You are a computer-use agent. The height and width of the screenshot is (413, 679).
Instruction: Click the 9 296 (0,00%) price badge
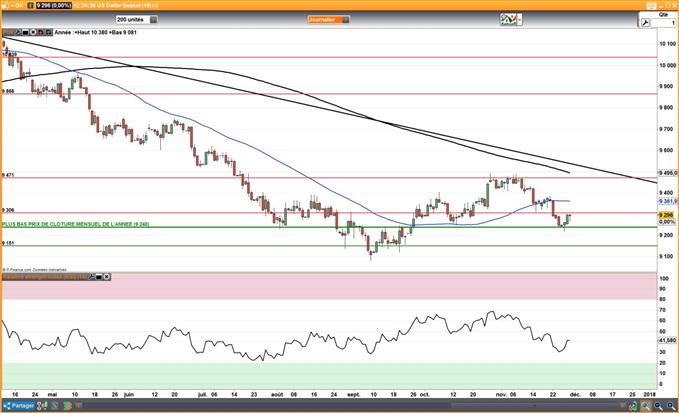(x=54, y=6)
